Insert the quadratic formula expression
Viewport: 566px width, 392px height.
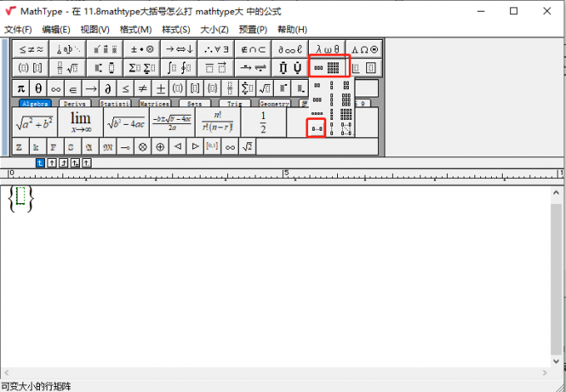172,122
